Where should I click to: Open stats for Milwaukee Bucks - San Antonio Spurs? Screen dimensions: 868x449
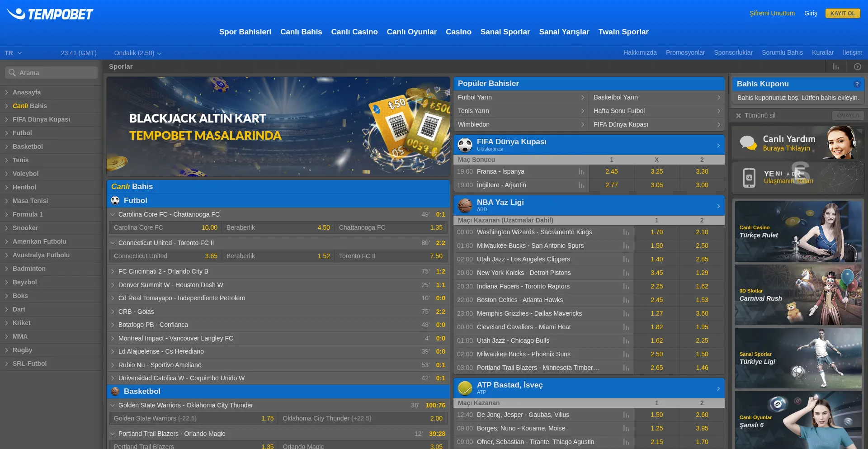pyautogui.click(x=626, y=246)
